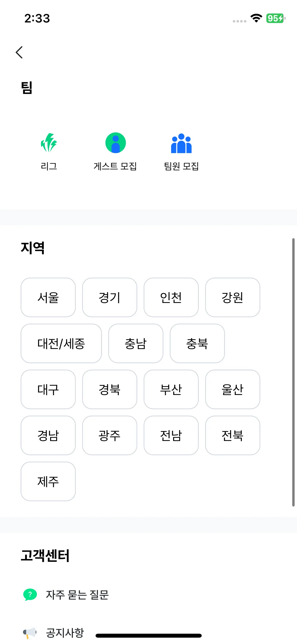The height and width of the screenshot is (644, 297).
Task: Open the 게스트 모집 person icon
Action: point(115,143)
